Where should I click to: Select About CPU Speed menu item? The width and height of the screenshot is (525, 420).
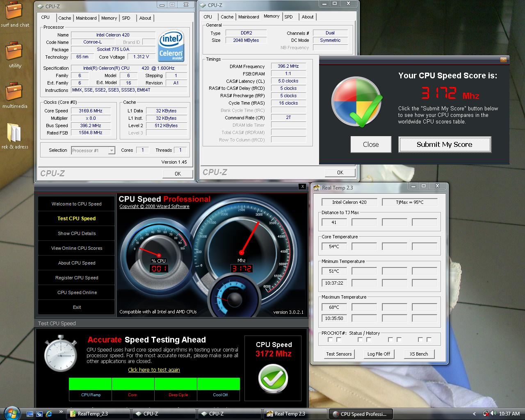point(77,263)
